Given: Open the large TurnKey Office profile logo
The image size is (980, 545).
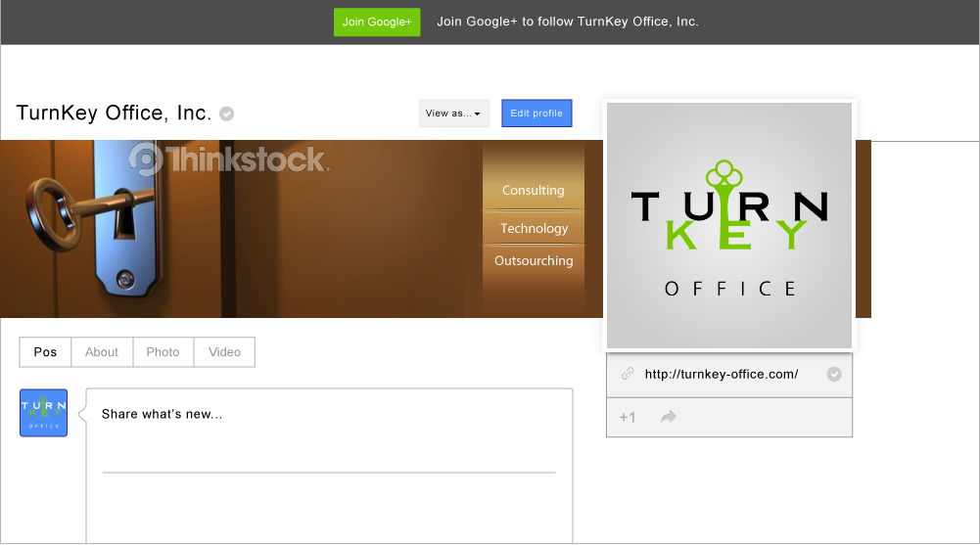Looking at the screenshot, I should click(729, 225).
